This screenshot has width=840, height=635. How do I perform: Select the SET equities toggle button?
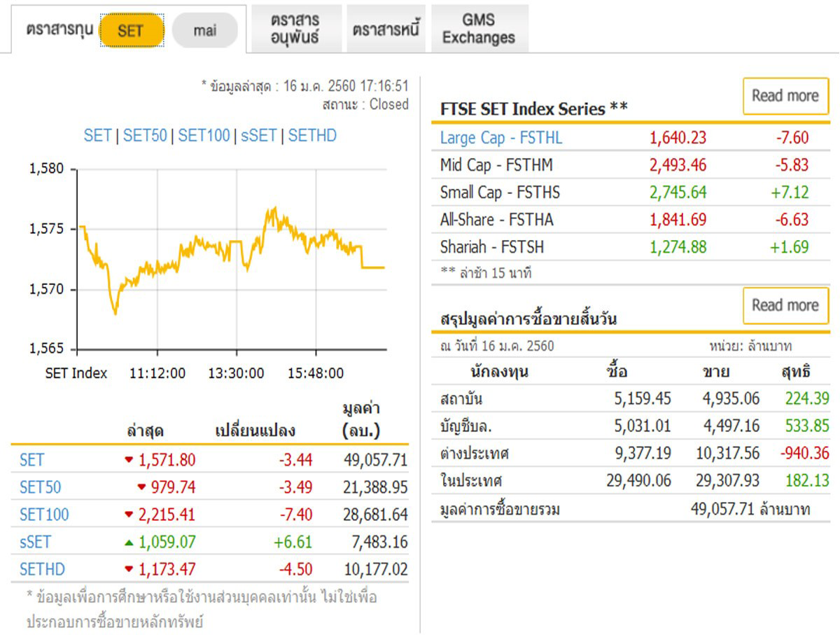[x=131, y=31]
